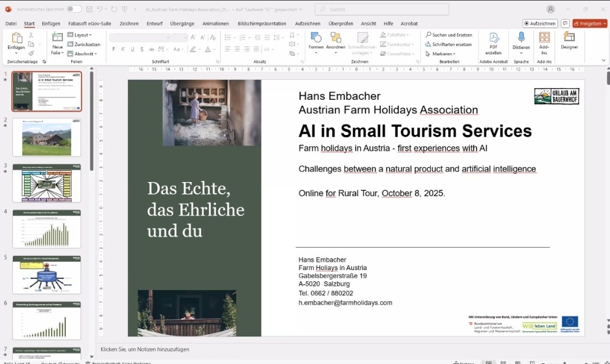Open the Markieren dropdown
The height and width of the screenshot is (364, 610).
tap(443, 53)
